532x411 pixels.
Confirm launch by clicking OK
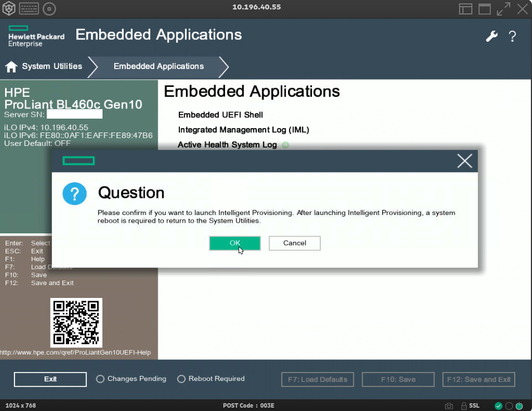235,243
